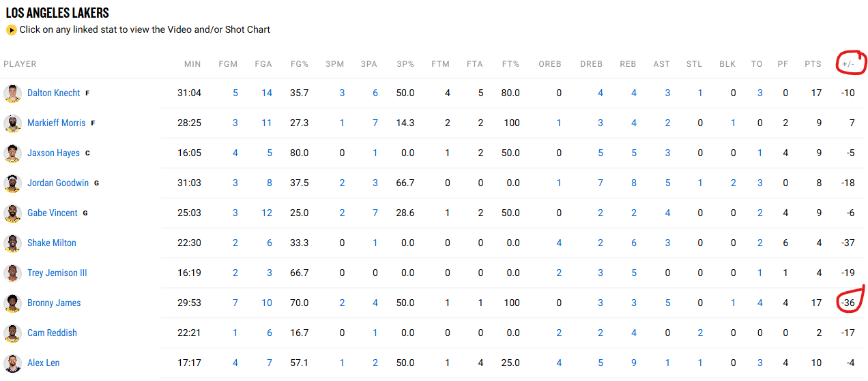
Task: Sort by the AST column header
Action: [x=662, y=64]
